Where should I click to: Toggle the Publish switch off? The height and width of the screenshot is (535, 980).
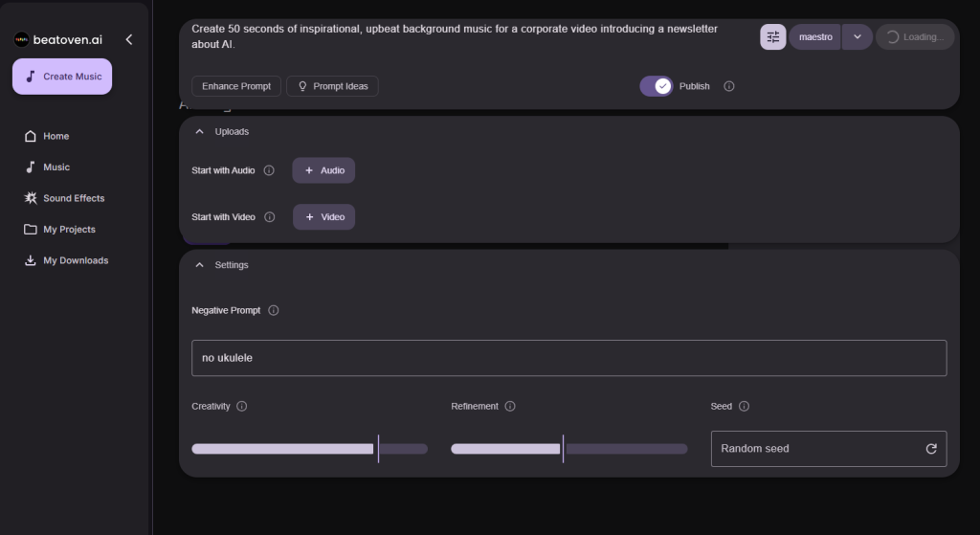pos(657,86)
